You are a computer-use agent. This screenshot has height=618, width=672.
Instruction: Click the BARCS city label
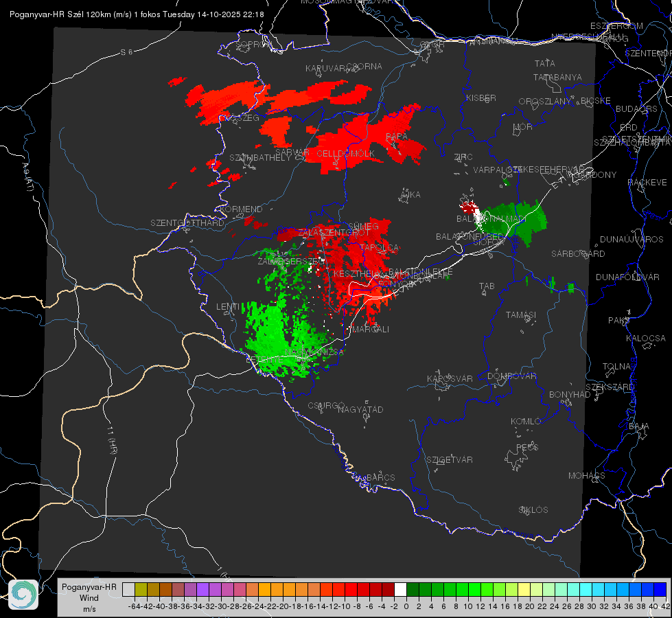[380, 478]
